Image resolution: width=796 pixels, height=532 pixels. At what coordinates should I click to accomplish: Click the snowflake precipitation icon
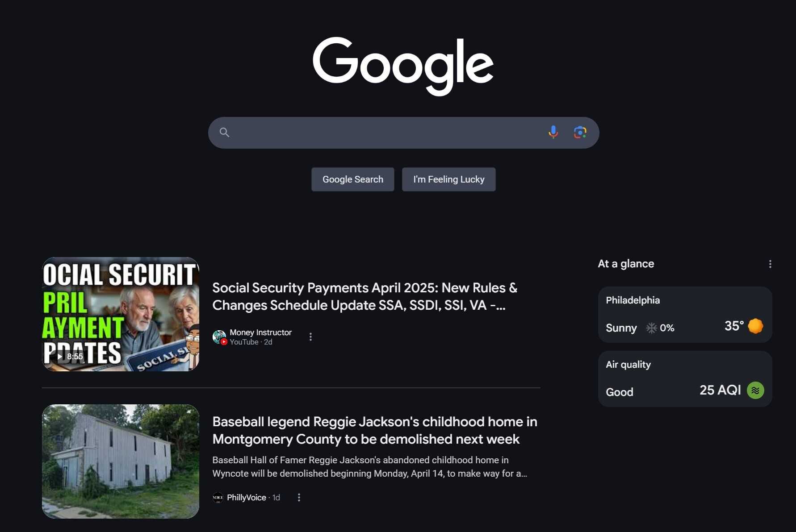point(651,328)
